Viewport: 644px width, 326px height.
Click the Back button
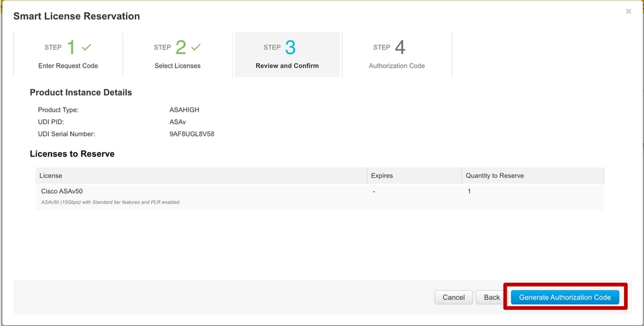(x=492, y=297)
